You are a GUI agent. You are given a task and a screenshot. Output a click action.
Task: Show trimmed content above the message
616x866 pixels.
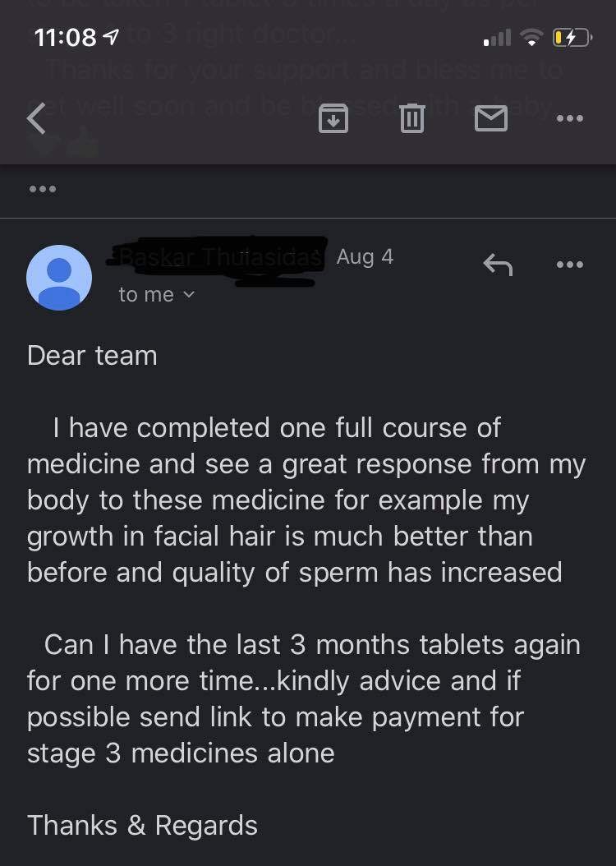coord(43,189)
